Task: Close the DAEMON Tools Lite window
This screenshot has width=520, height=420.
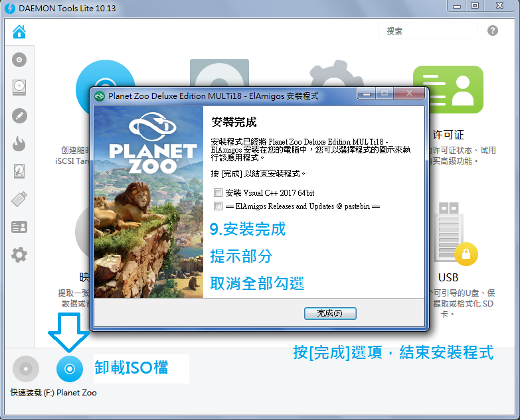Action: click(x=500, y=6)
